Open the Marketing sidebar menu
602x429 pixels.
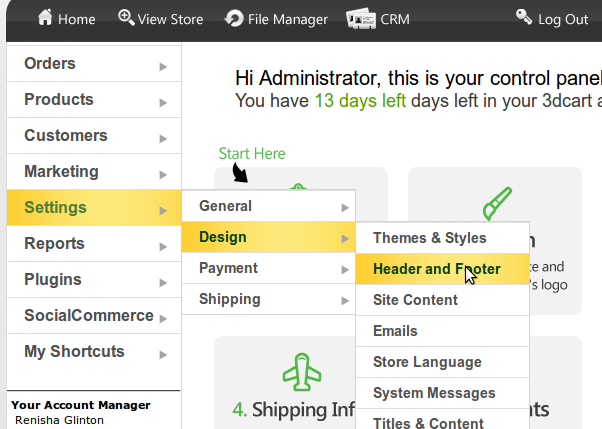(61, 171)
